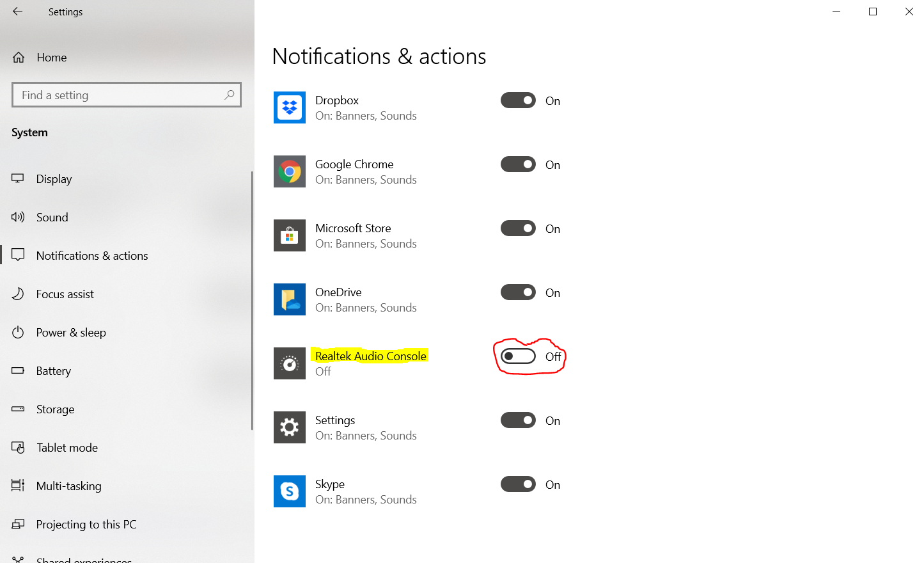Click the Focus assist moon icon
This screenshot has width=924, height=563.
click(18, 294)
